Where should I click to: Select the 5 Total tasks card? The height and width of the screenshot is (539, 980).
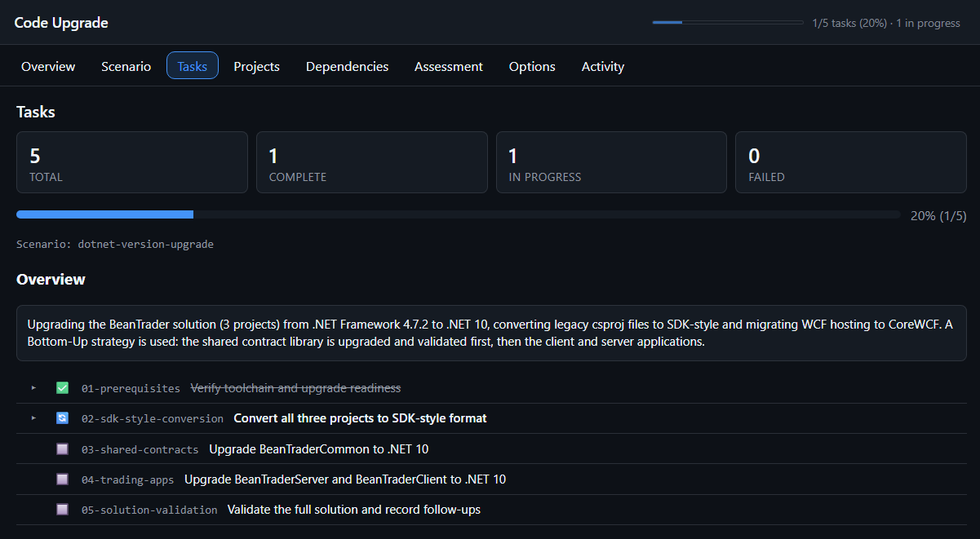[132, 162]
